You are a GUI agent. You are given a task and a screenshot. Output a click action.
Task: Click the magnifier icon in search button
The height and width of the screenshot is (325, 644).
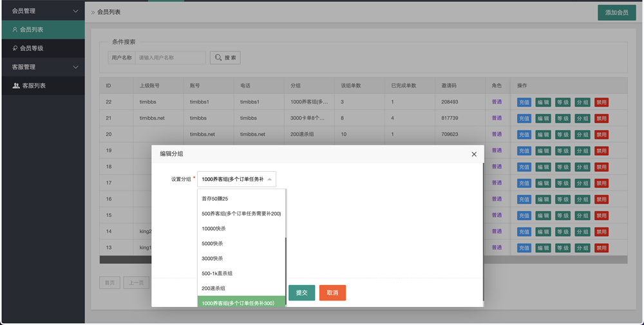218,58
